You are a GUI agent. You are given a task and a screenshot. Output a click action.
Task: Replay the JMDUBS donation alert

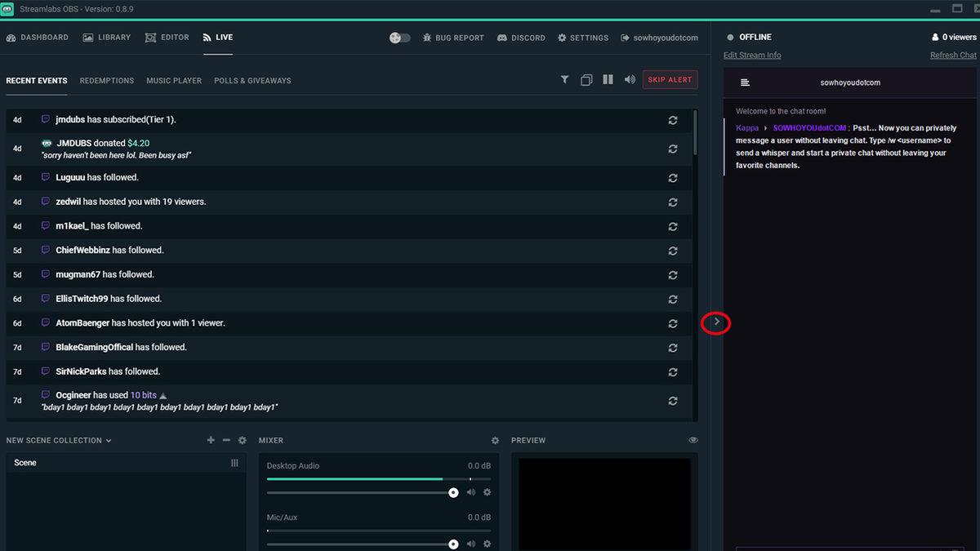[x=672, y=149]
